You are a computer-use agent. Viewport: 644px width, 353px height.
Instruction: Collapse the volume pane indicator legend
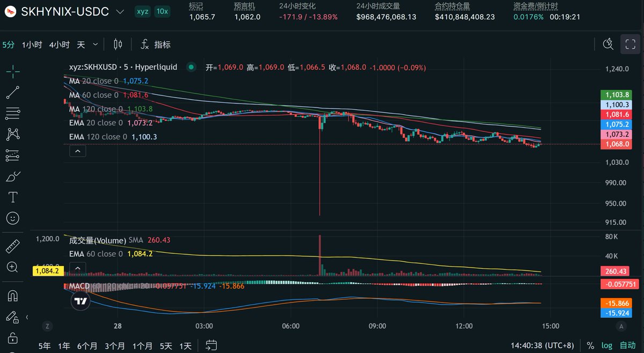click(77, 268)
